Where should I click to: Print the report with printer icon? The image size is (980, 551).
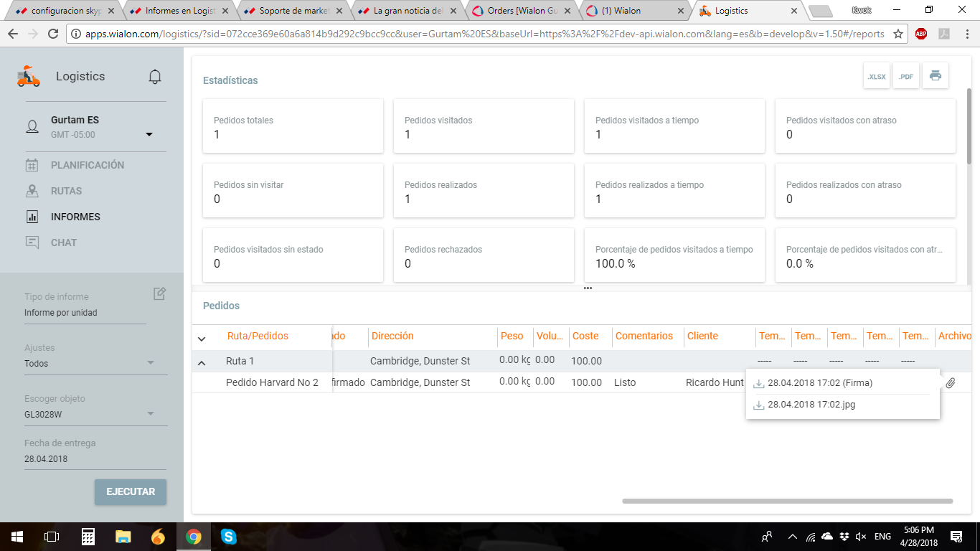(x=936, y=76)
